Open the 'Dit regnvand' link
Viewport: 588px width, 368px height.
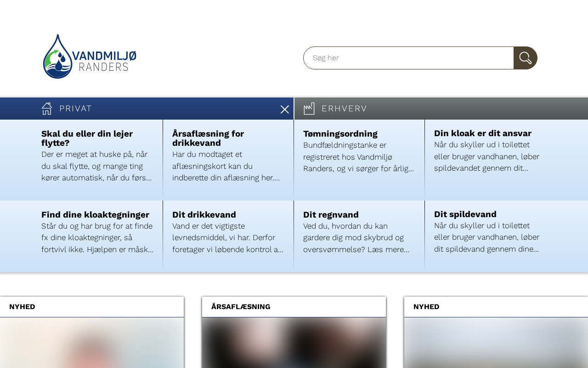[331, 215]
